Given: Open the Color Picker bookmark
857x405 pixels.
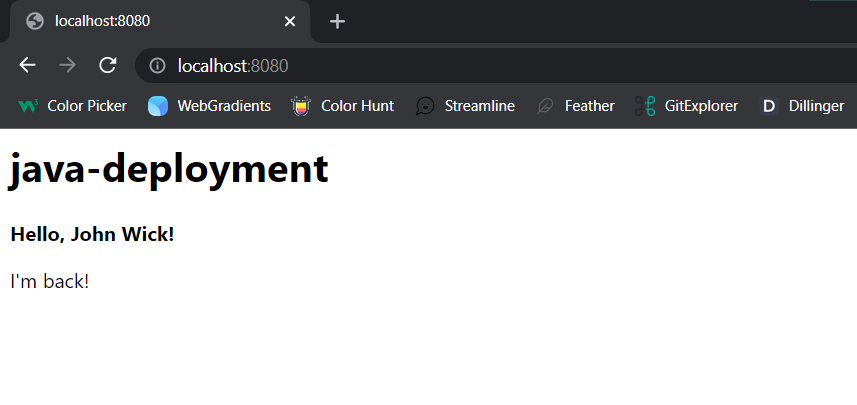Looking at the screenshot, I should [x=73, y=105].
